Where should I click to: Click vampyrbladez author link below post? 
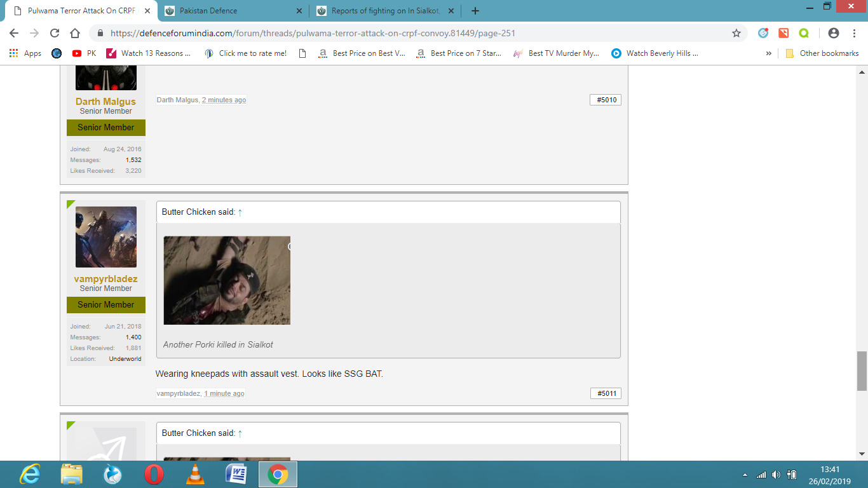(x=179, y=393)
